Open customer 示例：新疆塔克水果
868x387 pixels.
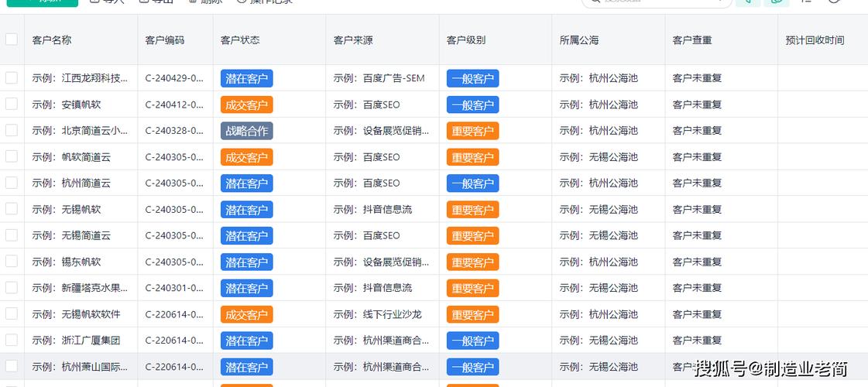81,288
